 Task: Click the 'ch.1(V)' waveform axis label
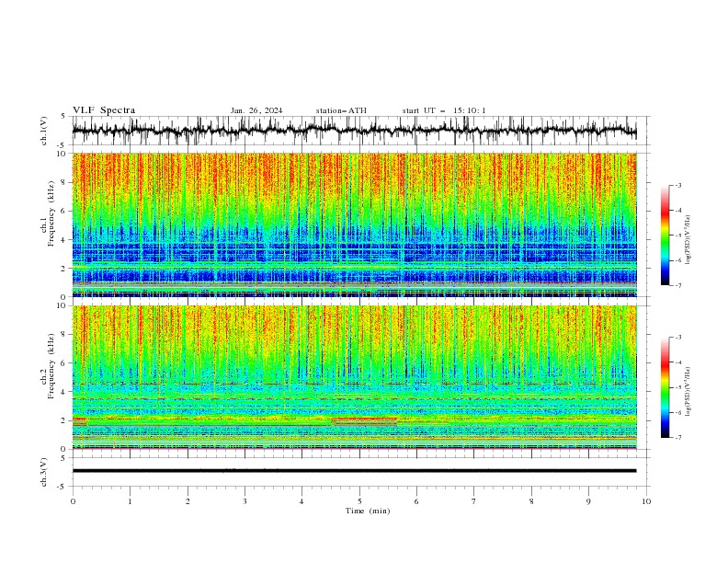tap(44, 131)
